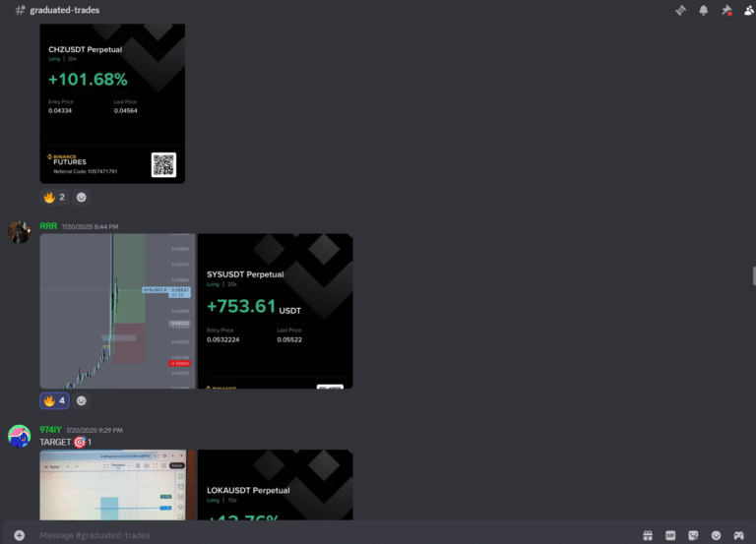Open the gift Nitro icon
This screenshot has height=544, width=756.
(648, 535)
